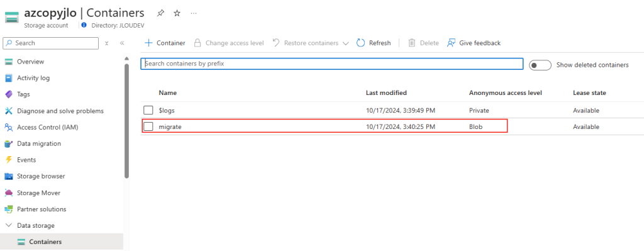The height and width of the screenshot is (251, 644).
Task: Click the Give feedback person icon
Action: coord(452,43)
